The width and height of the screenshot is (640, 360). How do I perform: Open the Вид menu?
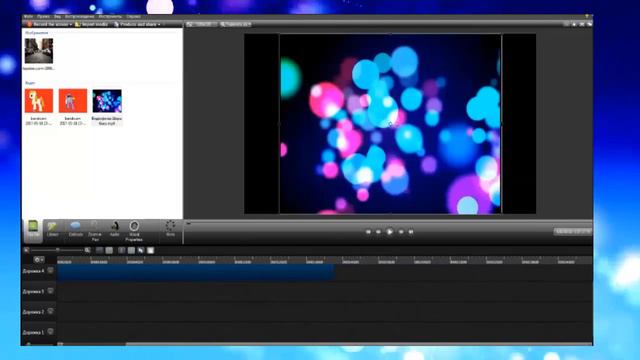tap(58, 17)
